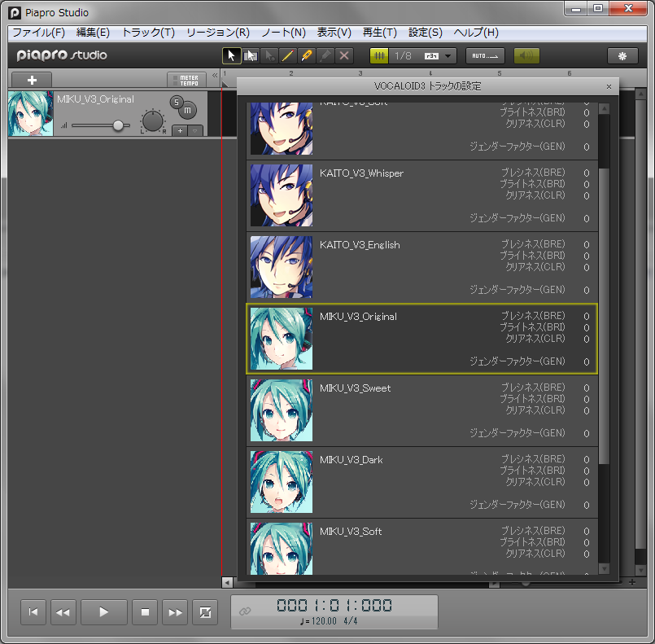Select the yellow pencil draw tool
Screen dimensions: 655x644
[287, 55]
